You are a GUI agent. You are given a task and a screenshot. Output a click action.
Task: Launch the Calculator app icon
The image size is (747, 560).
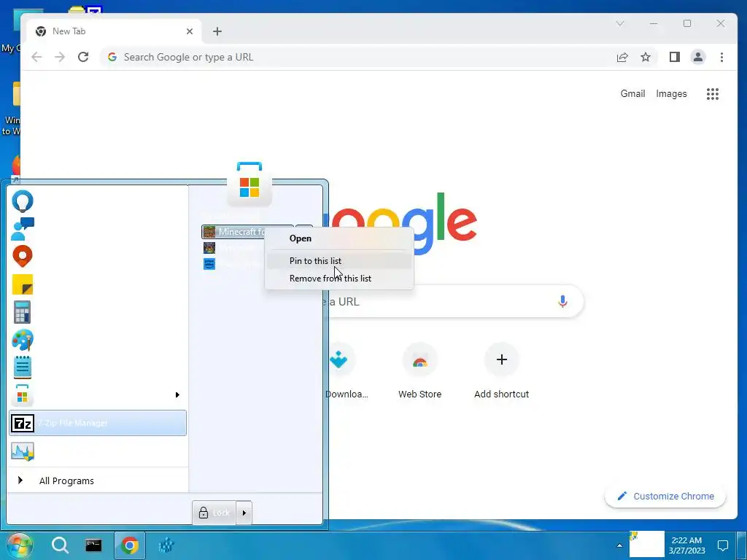(23, 312)
